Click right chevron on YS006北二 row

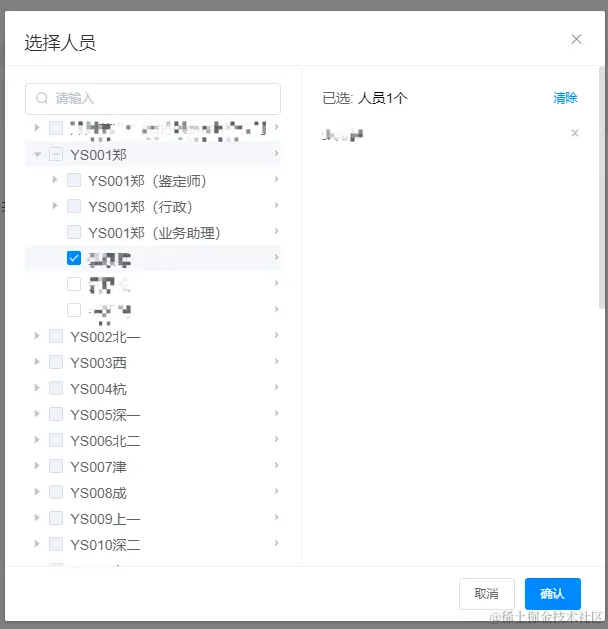pyautogui.click(x=276, y=439)
